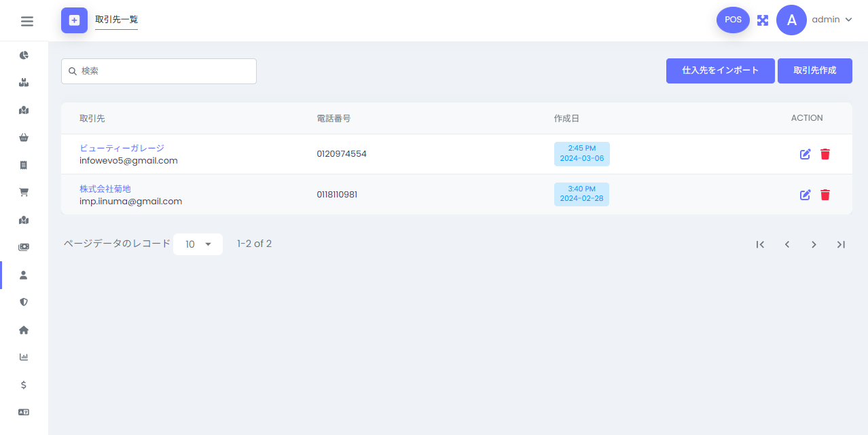Screen dimensions: 868x435
Task: Click the pie chart dashboard icon
Action: pyautogui.click(x=24, y=55)
